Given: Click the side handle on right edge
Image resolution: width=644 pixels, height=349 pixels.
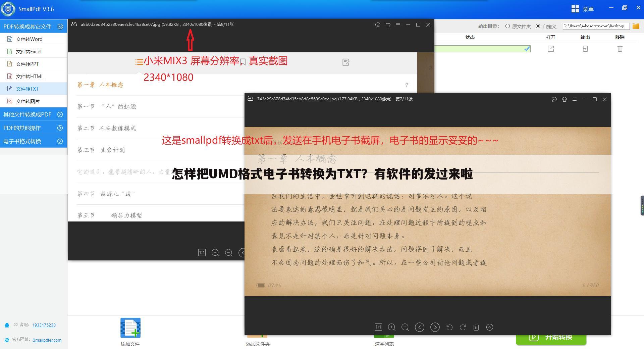Looking at the screenshot, I should pyautogui.click(x=642, y=205).
